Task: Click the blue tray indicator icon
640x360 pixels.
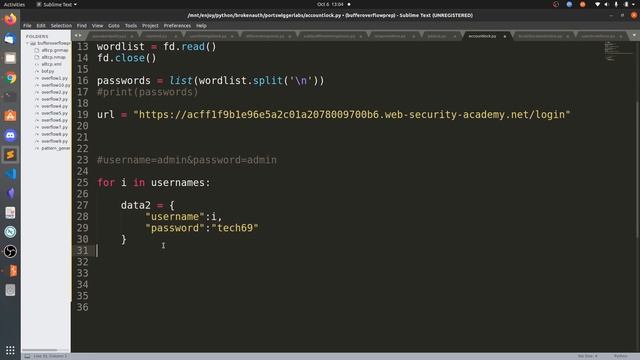Action: [569, 4]
